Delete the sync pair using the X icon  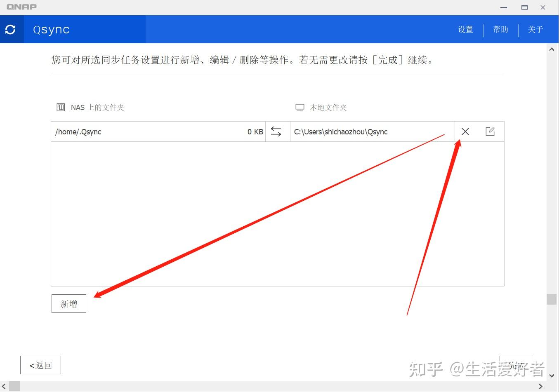click(465, 131)
